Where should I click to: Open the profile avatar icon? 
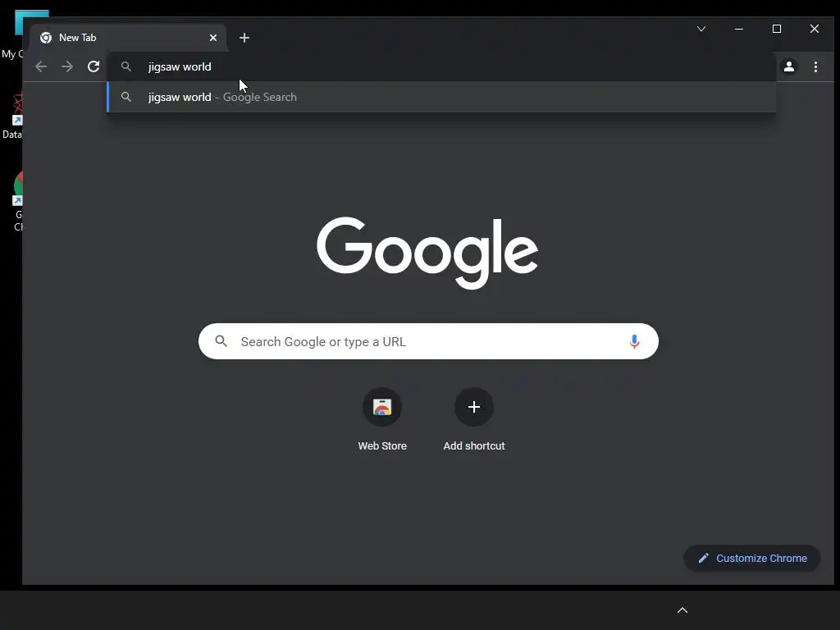pyautogui.click(x=789, y=66)
